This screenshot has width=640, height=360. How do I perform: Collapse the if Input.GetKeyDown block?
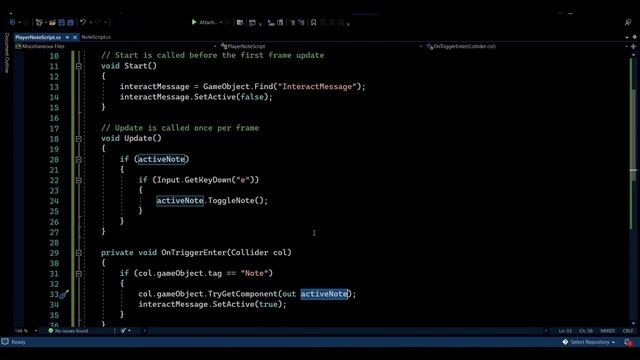78,180
